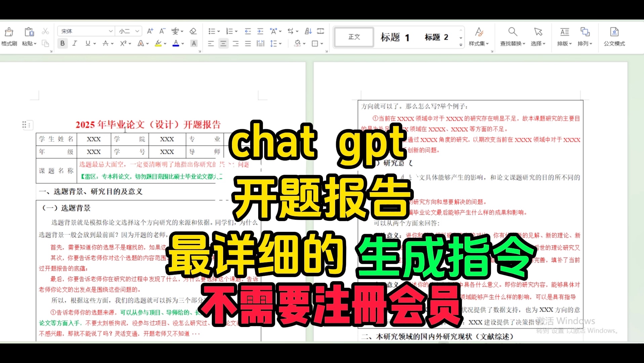Image resolution: width=644 pixels, height=363 pixels.
Task: Apply the blue font color
Action: [x=176, y=43]
